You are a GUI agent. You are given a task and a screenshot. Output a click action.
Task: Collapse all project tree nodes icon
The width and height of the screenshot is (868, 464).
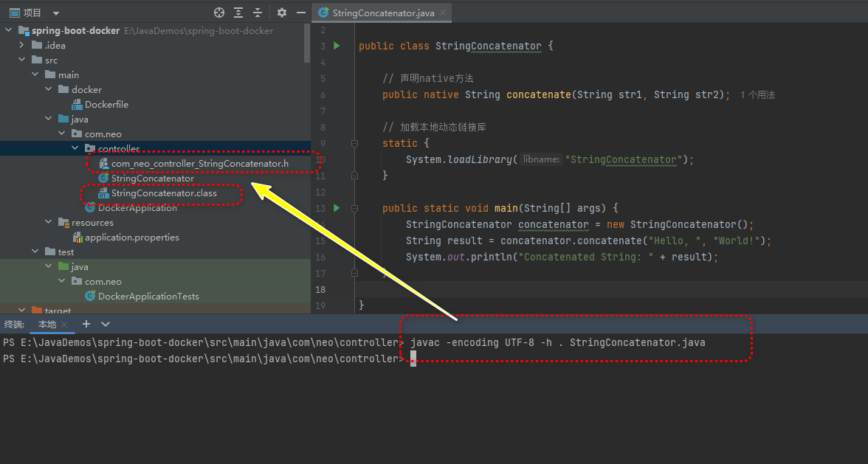(258, 12)
